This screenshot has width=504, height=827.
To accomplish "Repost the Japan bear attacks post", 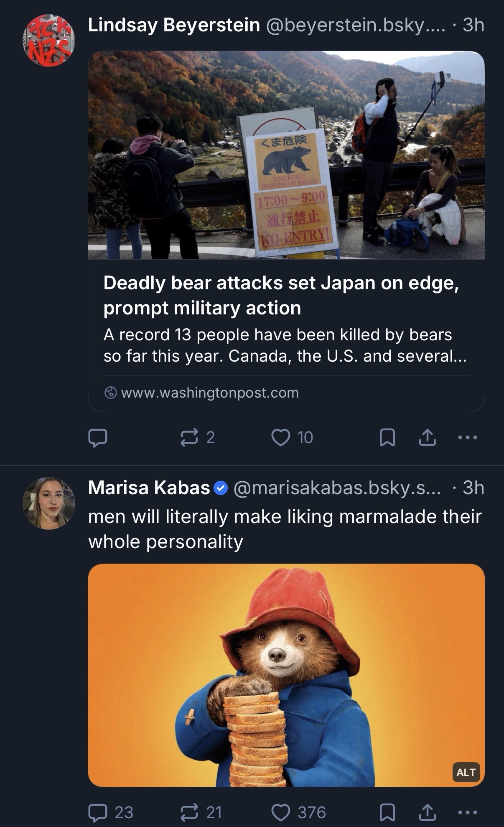I will [x=189, y=438].
